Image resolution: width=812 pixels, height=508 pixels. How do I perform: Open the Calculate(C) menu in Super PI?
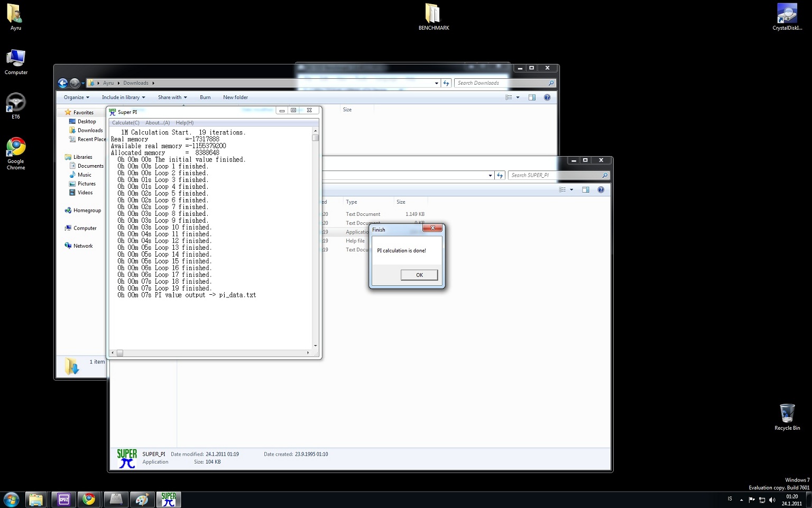point(125,123)
